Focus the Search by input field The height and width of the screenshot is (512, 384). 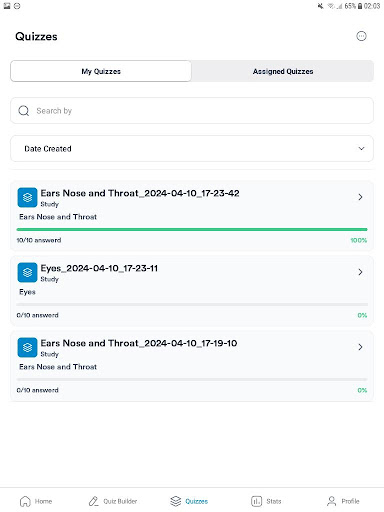[x=192, y=111]
